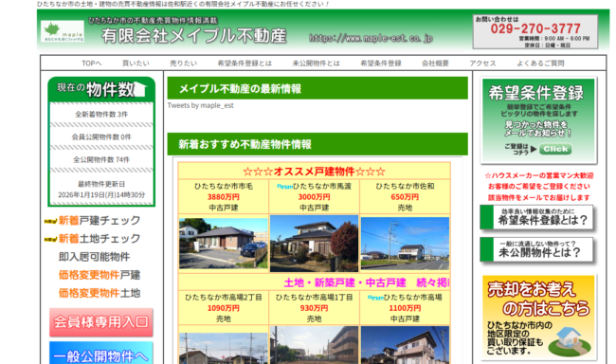616x364 pixels.
Task: Open the ひたちなか市高場 1100万円 house photo
Action: tap(405, 345)
